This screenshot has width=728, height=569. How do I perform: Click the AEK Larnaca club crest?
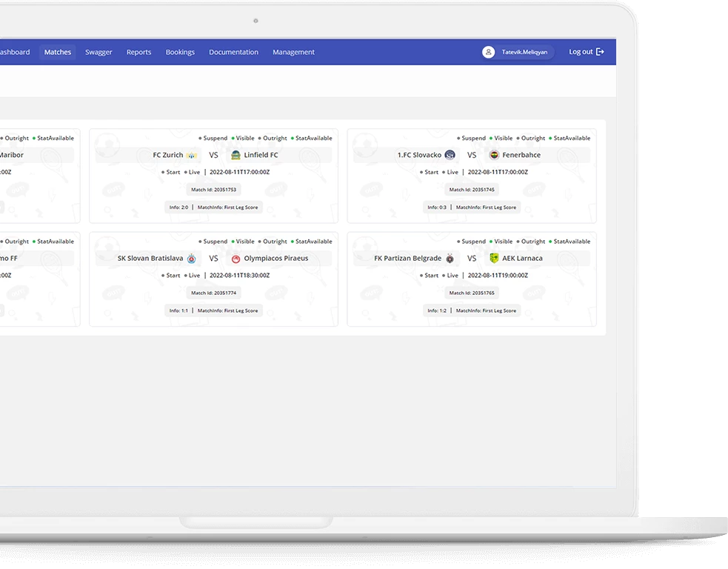click(495, 258)
